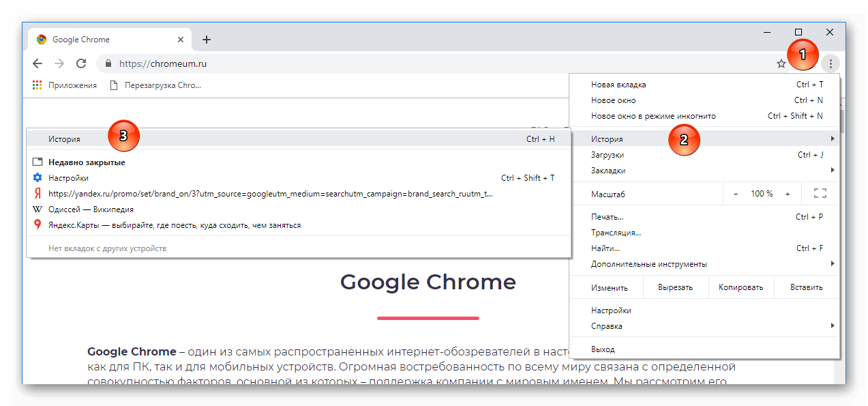Click the Chrome favicon on the tab
The width and height of the screenshot is (868, 406).
point(42,40)
